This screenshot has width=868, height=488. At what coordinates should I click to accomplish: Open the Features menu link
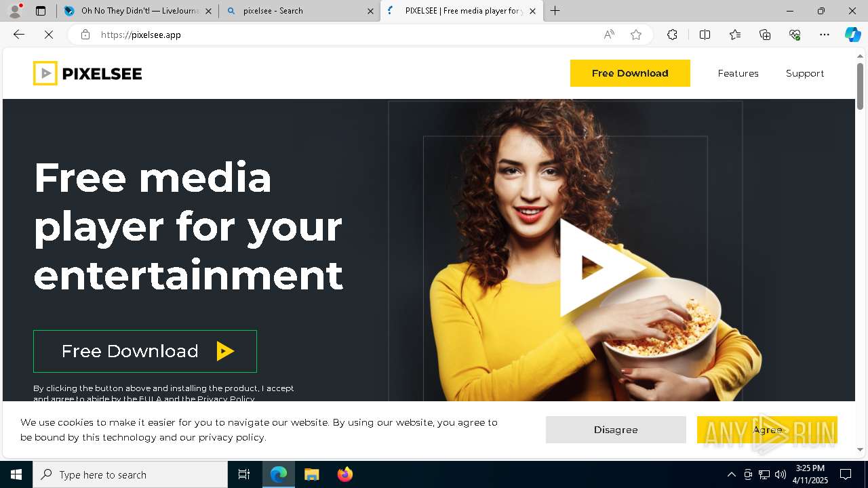coord(738,73)
